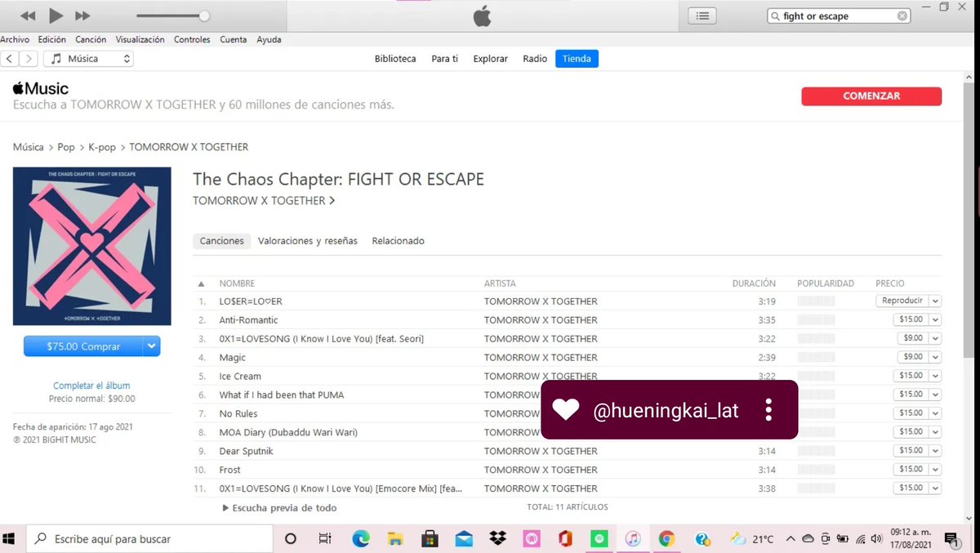Open the Visualización menu

click(140, 39)
